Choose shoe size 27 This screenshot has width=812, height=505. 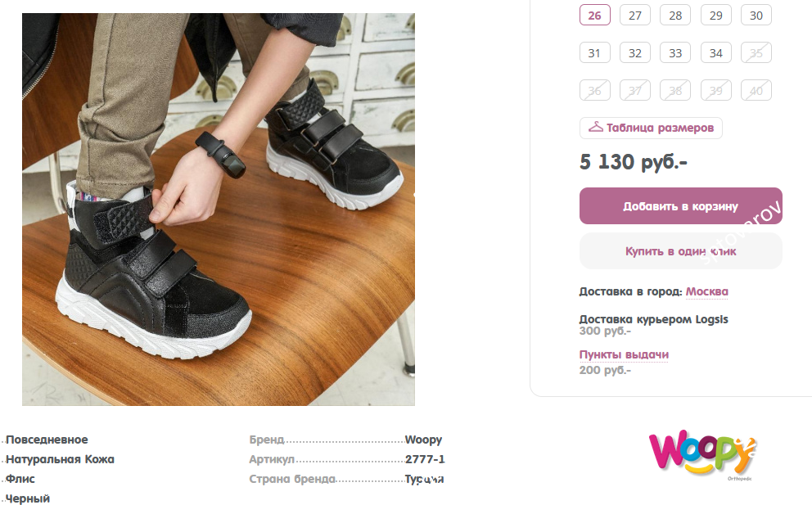point(635,16)
